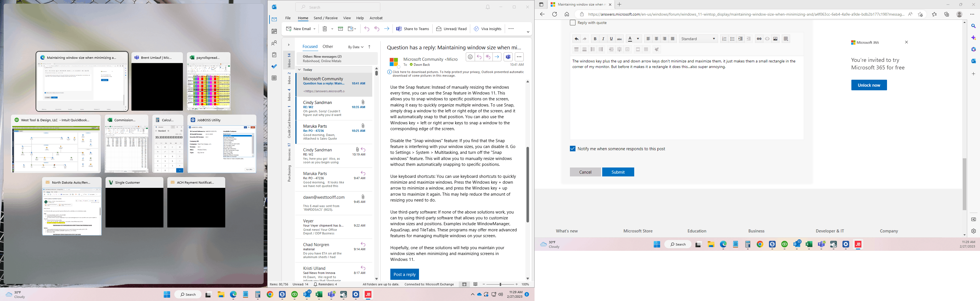980x301 pixels.
Task: Open the View menu in Outlook
Action: point(347,18)
